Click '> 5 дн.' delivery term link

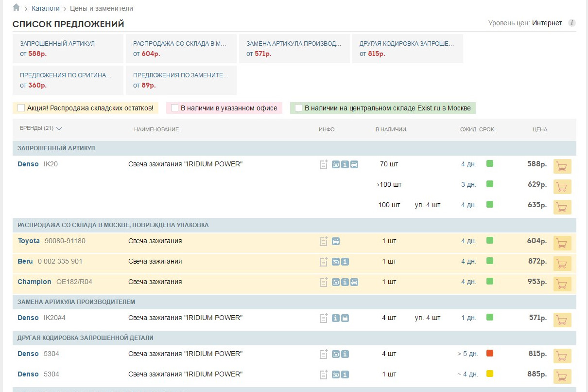pos(467,354)
